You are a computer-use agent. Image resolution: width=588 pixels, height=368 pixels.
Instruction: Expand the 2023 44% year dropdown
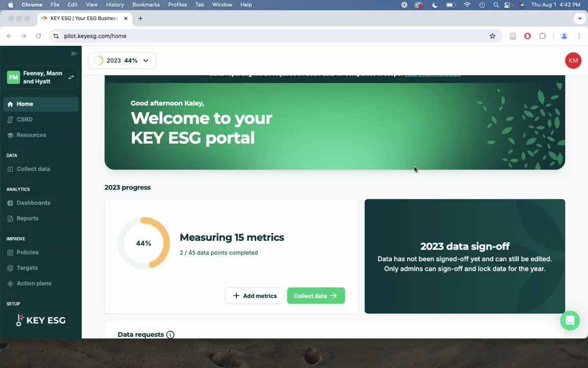(x=122, y=60)
